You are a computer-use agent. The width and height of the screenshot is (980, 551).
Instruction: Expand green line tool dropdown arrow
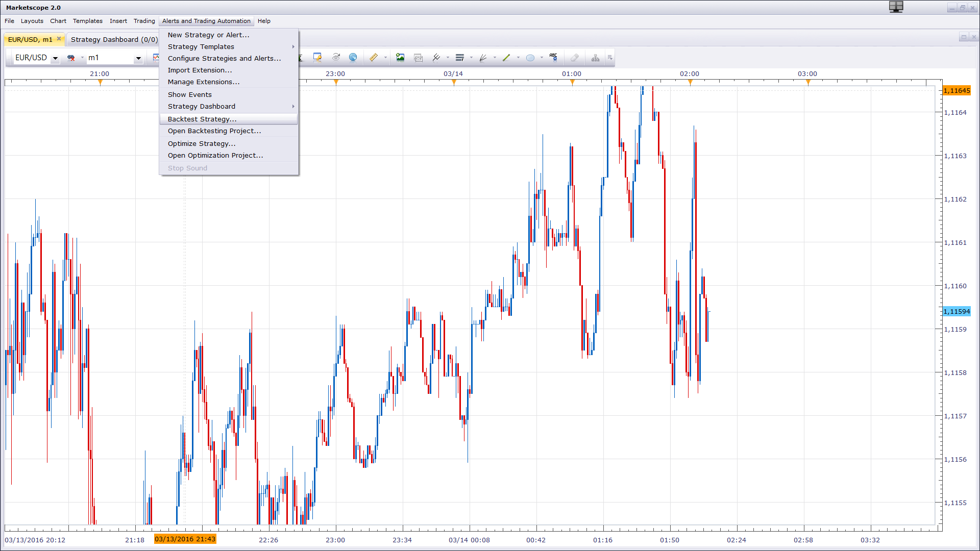coord(518,58)
